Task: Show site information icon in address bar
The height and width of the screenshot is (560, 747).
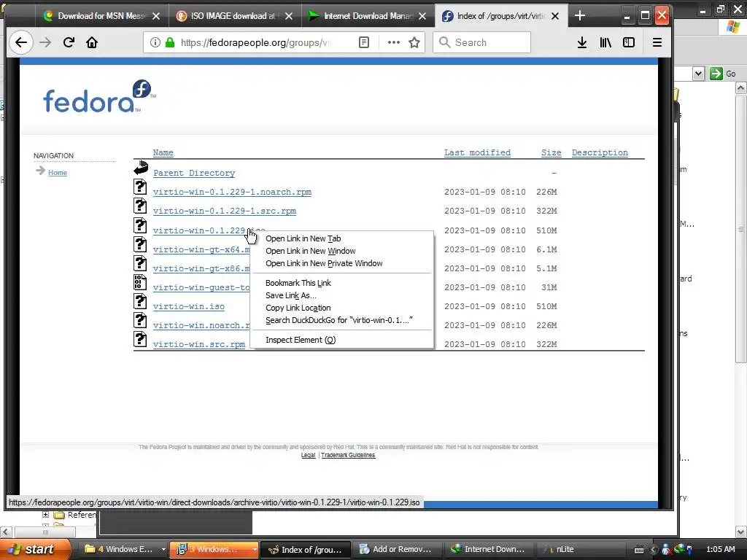Action: pos(155,42)
